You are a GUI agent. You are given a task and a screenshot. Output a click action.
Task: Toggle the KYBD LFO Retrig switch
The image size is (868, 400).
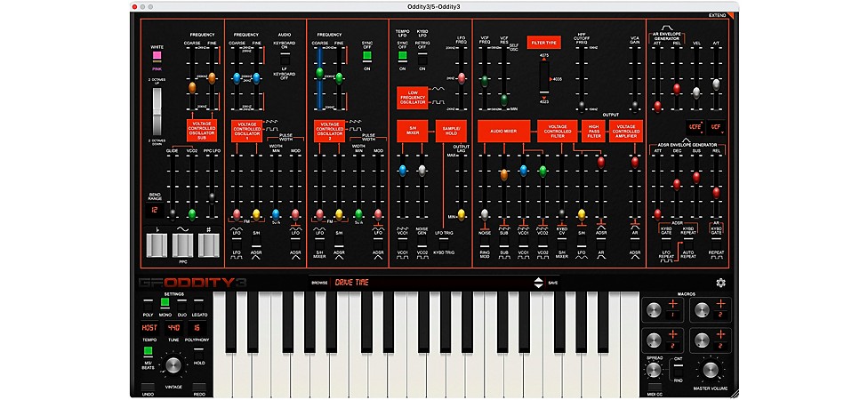point(422,59)
